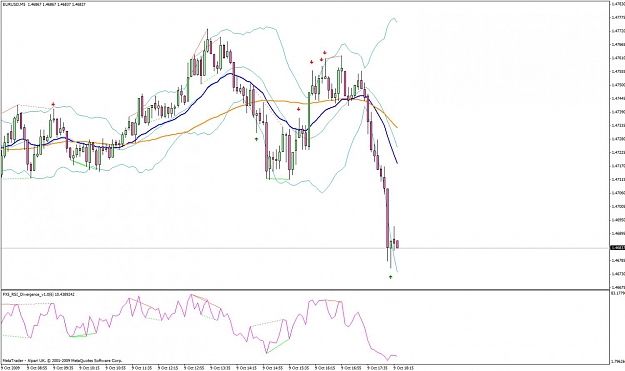Click the "9 Oct 2009" date label
This screenshot has height=371, width=625.
(11, 368)
